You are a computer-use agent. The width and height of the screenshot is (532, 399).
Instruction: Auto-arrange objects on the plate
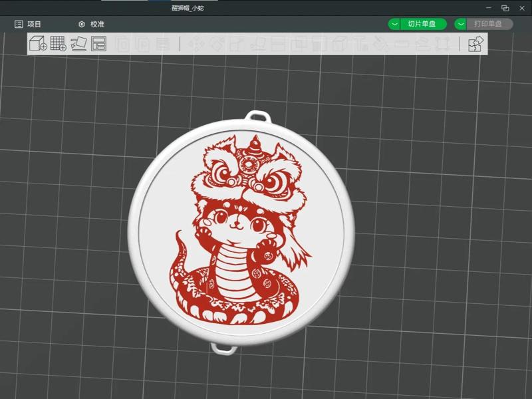click(x=98, y=45)
